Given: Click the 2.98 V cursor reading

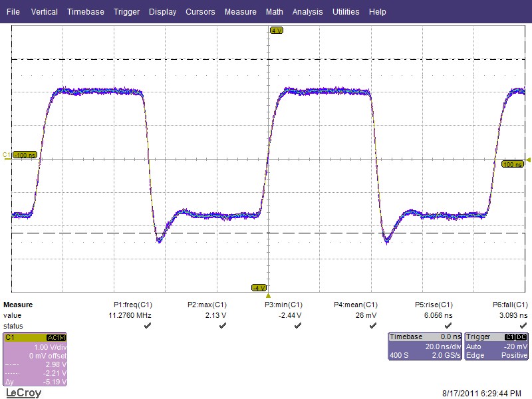Looking at the screenshot, I should pyautogui.click(x=56, y=364).
